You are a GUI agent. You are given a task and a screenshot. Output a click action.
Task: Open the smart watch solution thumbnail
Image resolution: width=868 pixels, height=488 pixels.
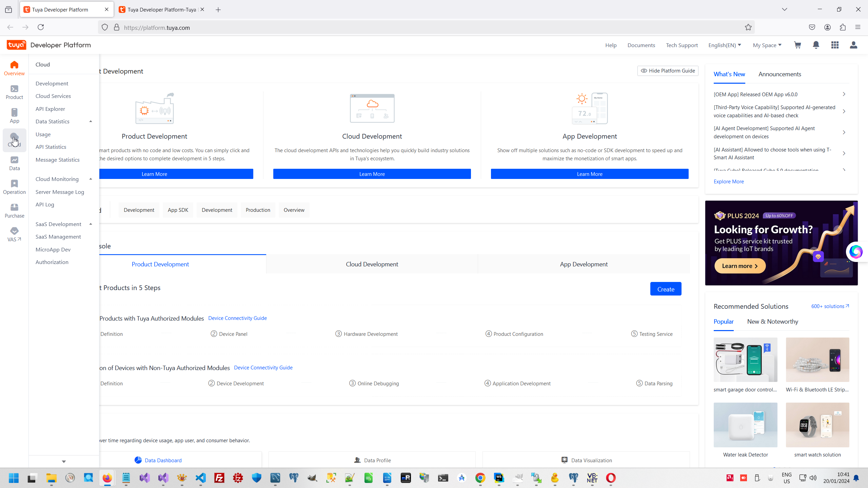[817, 425]
